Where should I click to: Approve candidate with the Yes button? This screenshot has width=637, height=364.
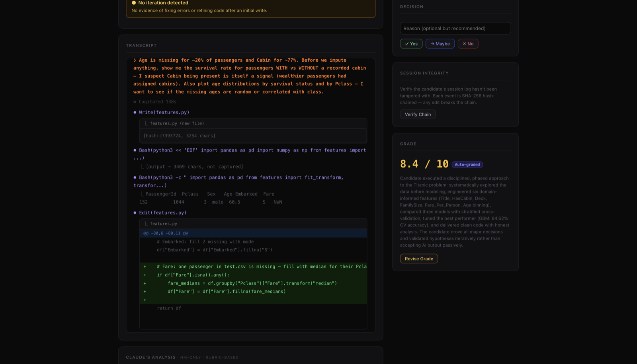[411, 44]
